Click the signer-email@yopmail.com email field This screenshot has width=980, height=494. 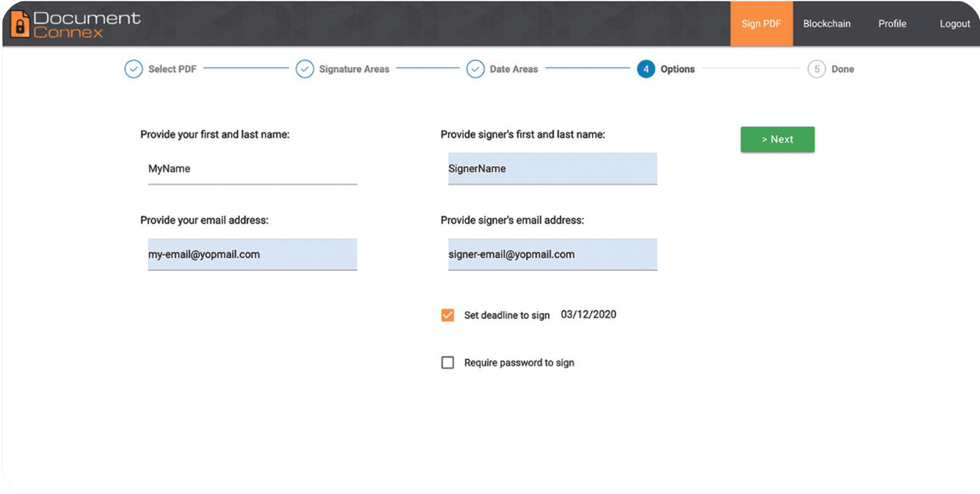coord(552,255)
